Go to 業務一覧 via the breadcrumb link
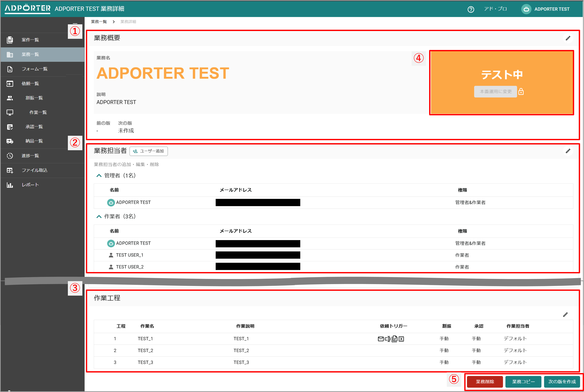 pos(99,22)
